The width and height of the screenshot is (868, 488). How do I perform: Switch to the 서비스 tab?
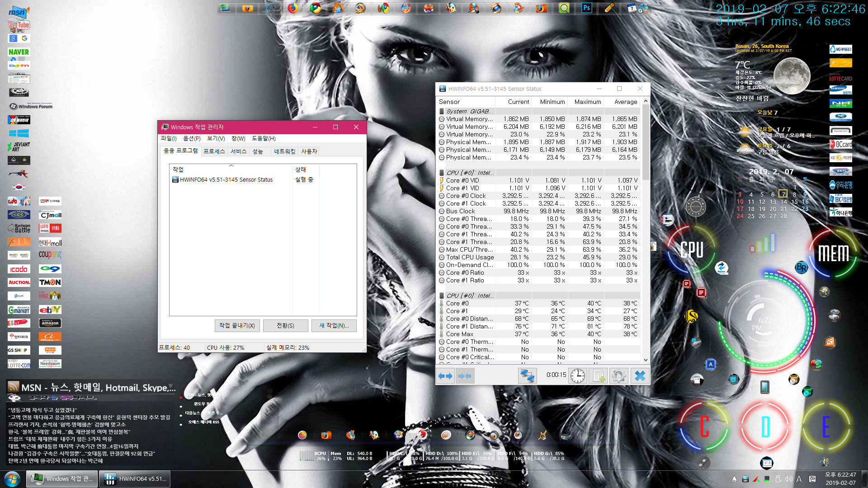(x=238, y=151)
